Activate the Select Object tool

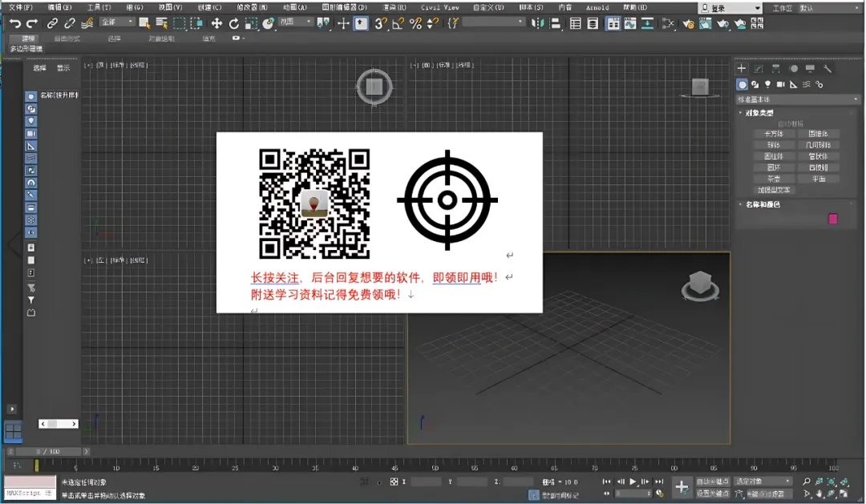[144, 23]
